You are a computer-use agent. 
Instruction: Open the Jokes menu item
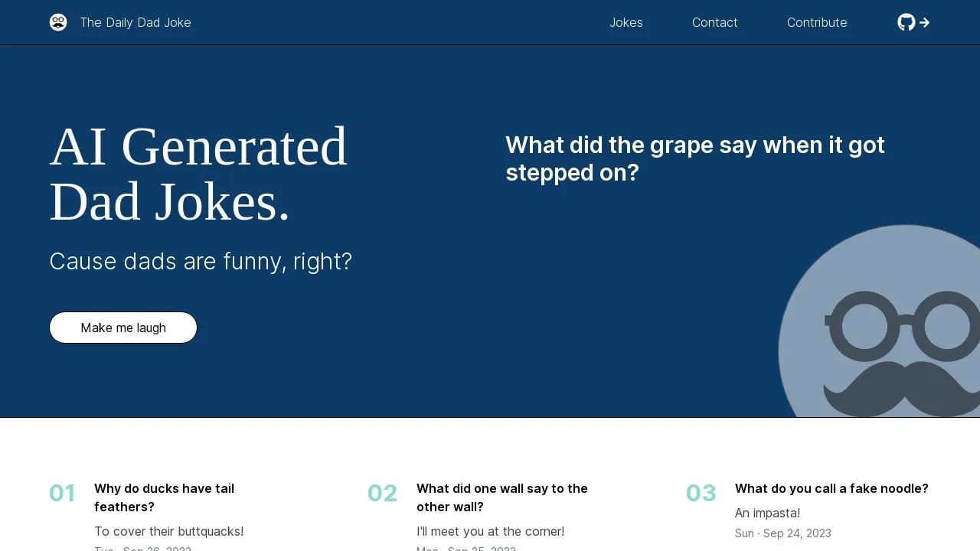[x=626, y=22]
